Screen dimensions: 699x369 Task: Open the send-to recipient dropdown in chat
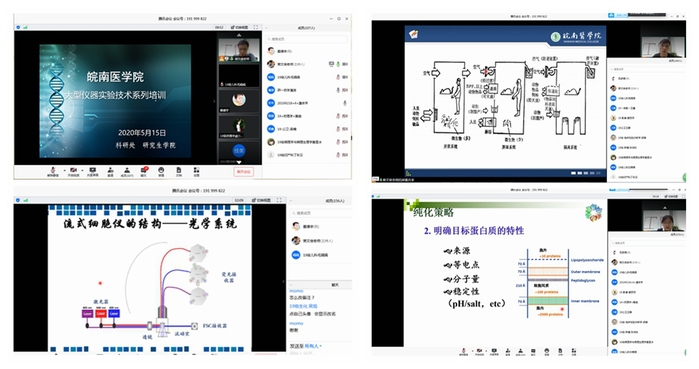312,346
